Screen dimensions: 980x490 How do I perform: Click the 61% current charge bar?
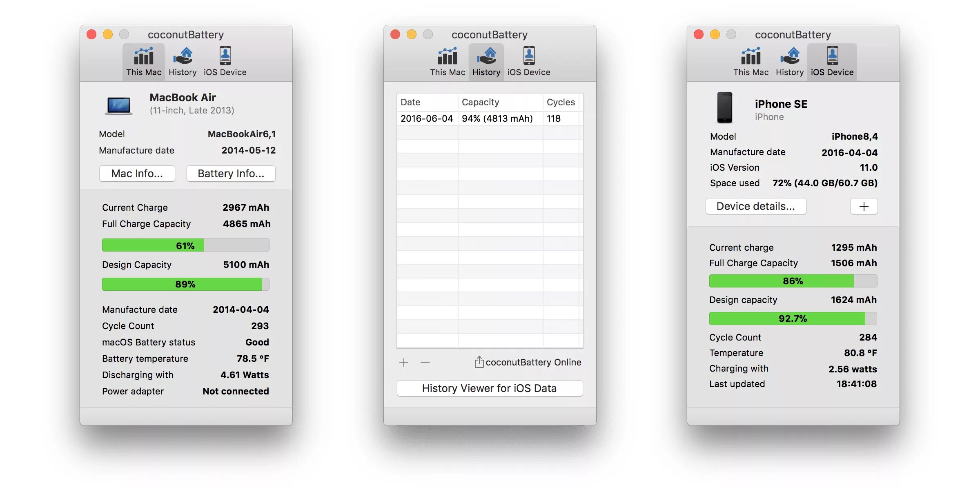tap(185, 245)
